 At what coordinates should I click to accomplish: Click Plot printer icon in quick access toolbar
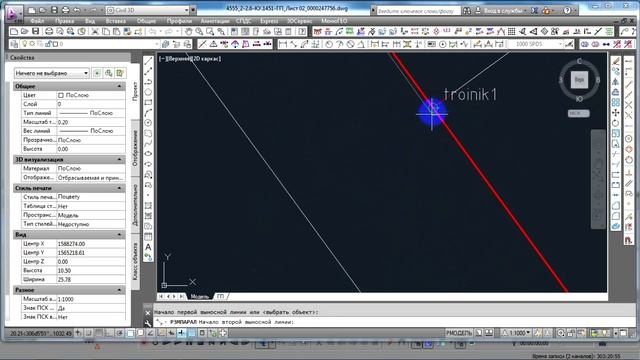tap(65, 10)
